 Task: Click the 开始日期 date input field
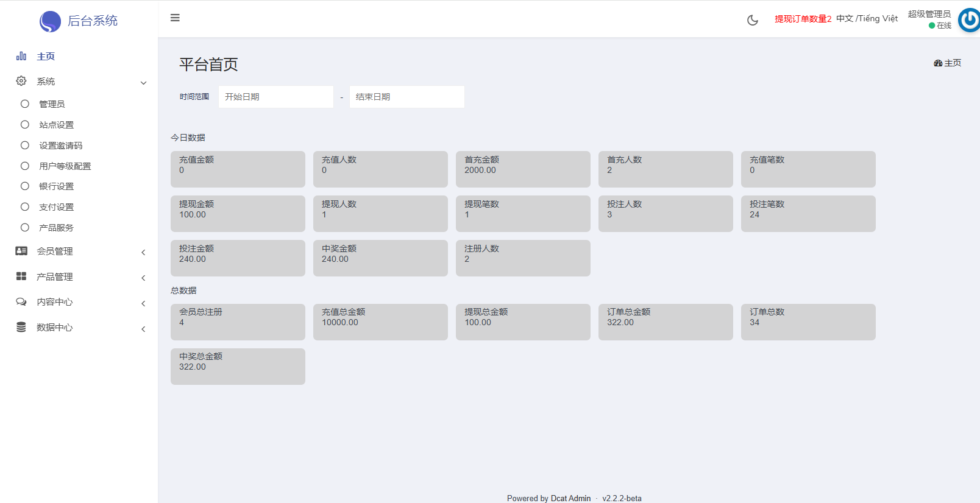coord(276,97)
